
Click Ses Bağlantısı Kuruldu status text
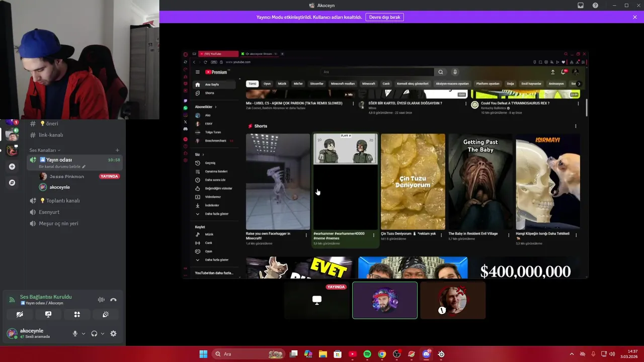pos(46,297)
